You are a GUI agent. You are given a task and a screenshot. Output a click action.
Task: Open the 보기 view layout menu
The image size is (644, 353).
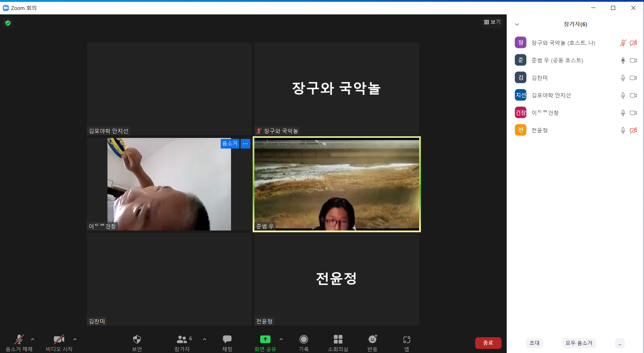coord(492,22)
